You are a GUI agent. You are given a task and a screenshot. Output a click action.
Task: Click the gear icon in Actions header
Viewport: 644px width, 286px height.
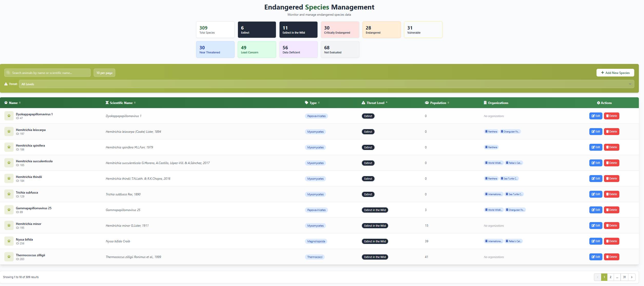(599, 103)
